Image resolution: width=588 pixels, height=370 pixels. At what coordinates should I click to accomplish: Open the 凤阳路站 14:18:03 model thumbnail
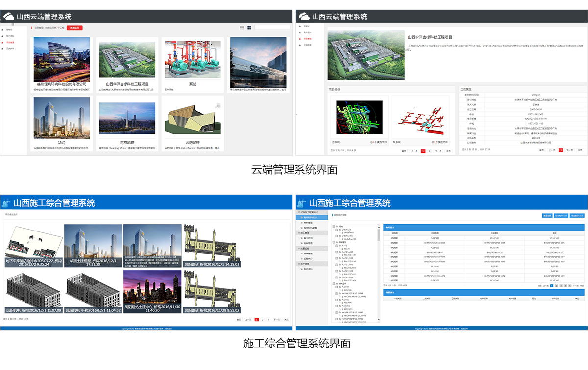coord(212,246)
